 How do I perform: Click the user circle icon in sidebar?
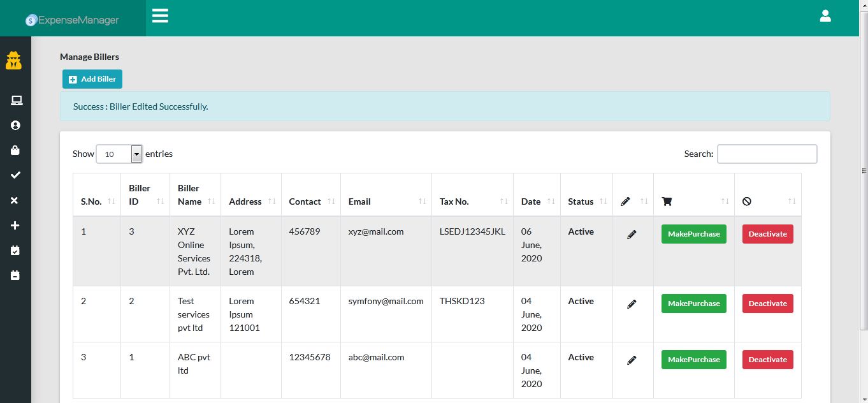tap(16, 126)
